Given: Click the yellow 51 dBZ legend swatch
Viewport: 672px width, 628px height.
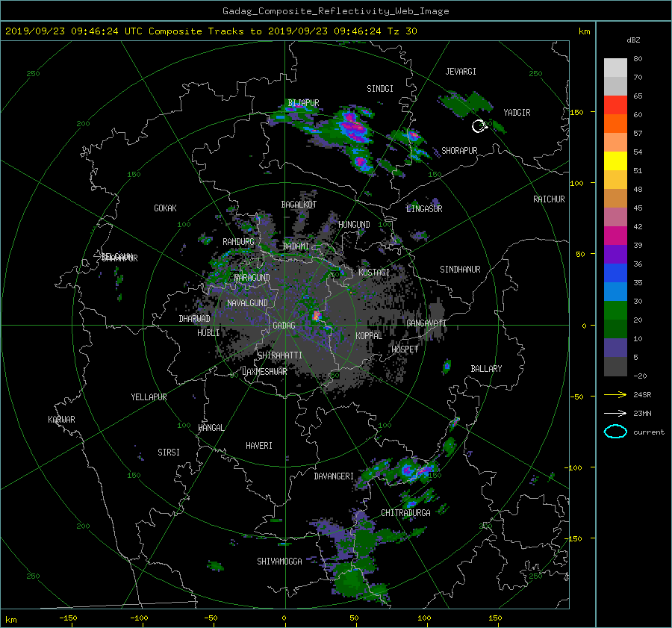Looking at the screenshot, I should tap(615, 161).
